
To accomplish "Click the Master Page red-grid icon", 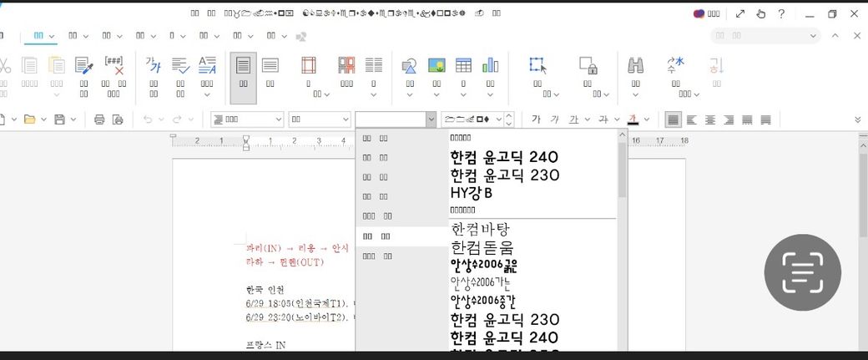I will [x=346, y=65].
